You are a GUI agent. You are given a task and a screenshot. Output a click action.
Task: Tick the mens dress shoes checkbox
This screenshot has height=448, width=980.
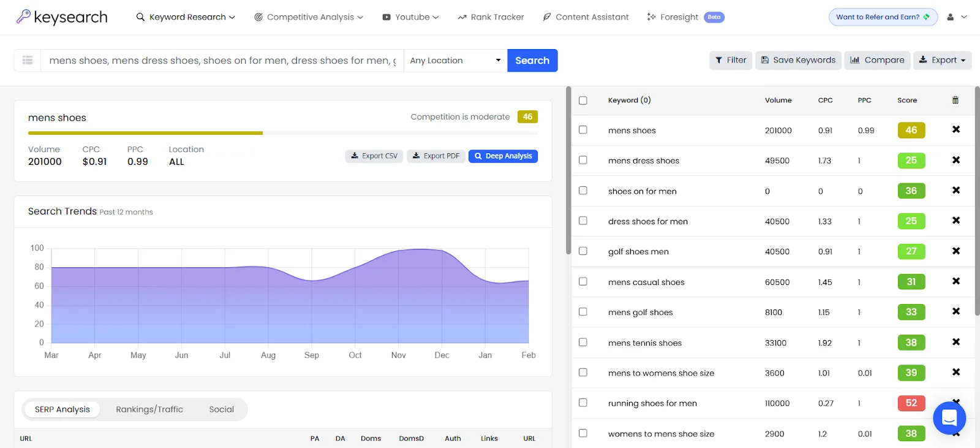tap(583, 160)
